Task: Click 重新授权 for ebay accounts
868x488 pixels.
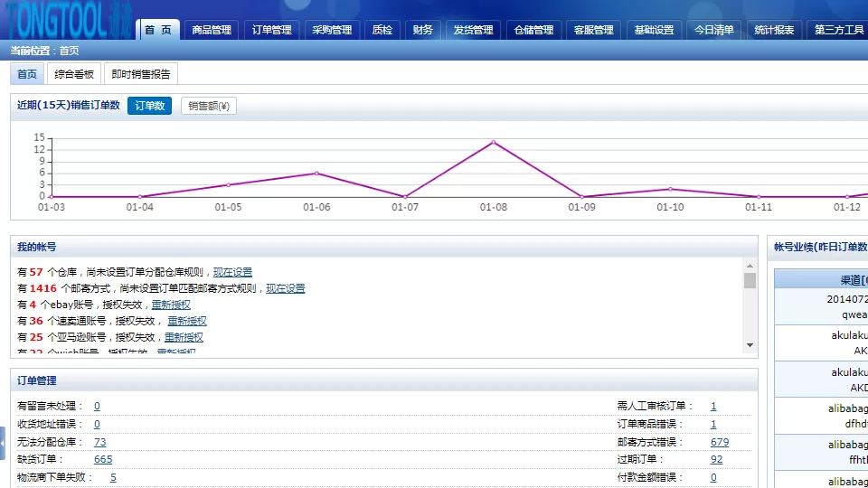Action: coord(171,305)
